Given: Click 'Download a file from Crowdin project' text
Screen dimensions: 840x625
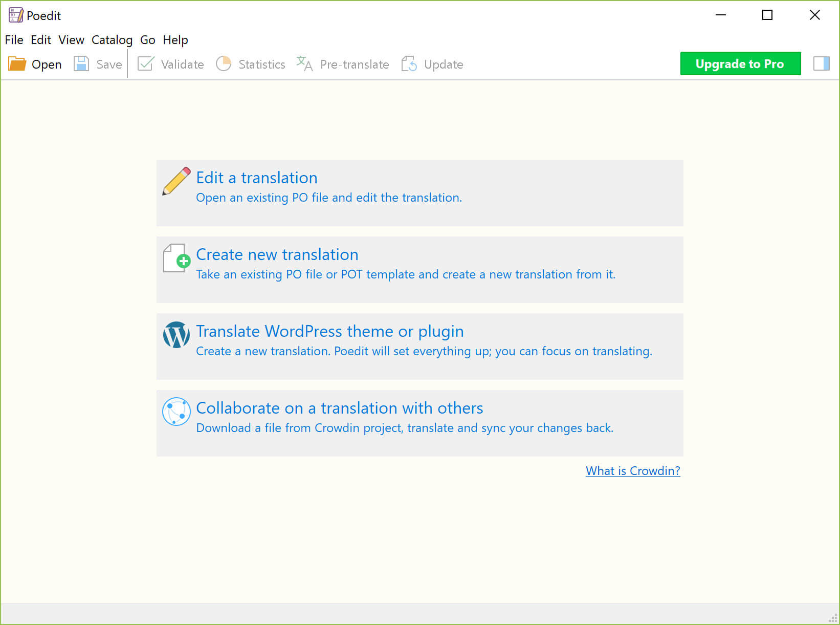Looking at the screenshot, I should pos(405,428).
